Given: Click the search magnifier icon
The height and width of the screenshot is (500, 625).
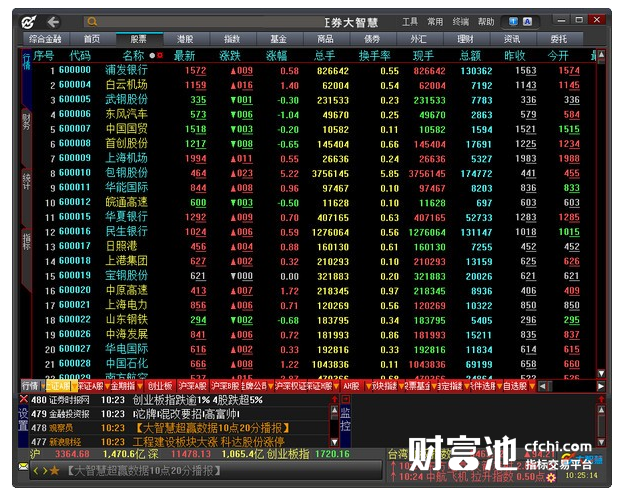Looking at the screenshot, I should (x=92, y=22).
